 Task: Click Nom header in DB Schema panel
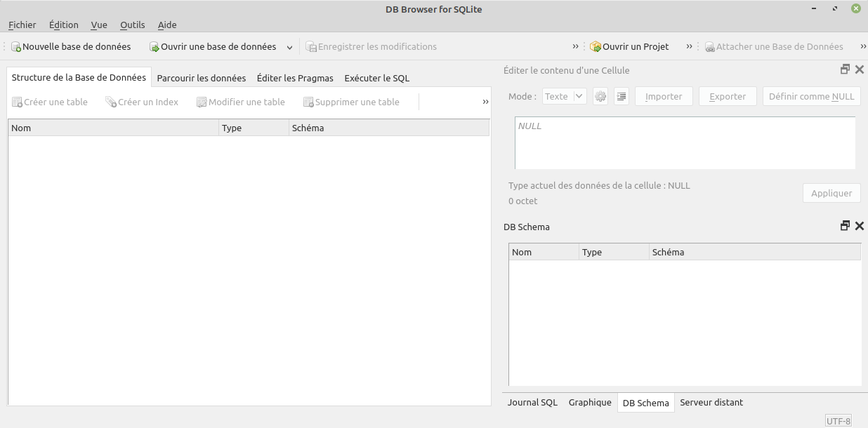[544, 252]
